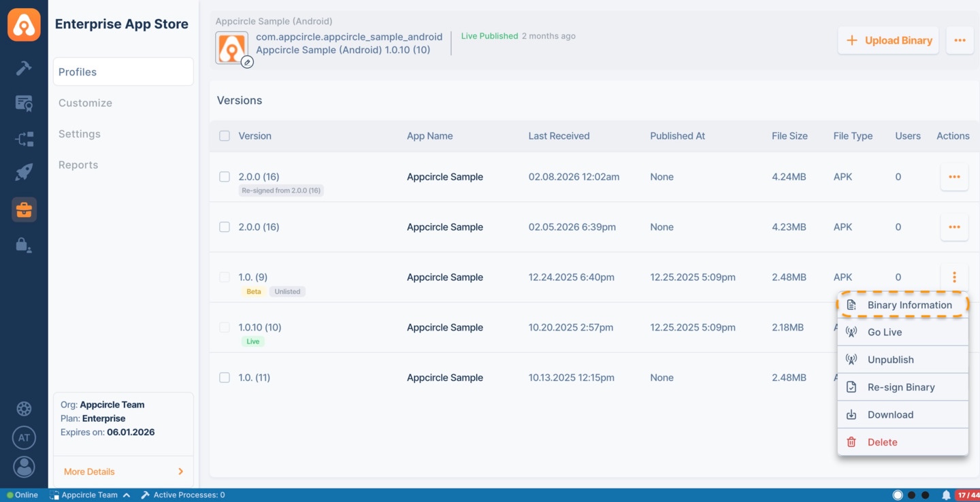Screen dimensions: 980x502
Task: Open the Build module via hammer icon
Action: pyautogui.click(x=24, y=68)
